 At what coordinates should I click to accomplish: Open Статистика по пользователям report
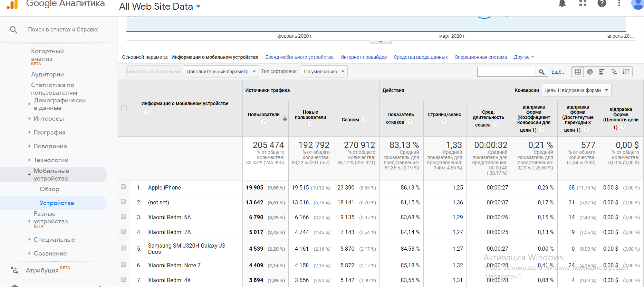coord(54,89)
